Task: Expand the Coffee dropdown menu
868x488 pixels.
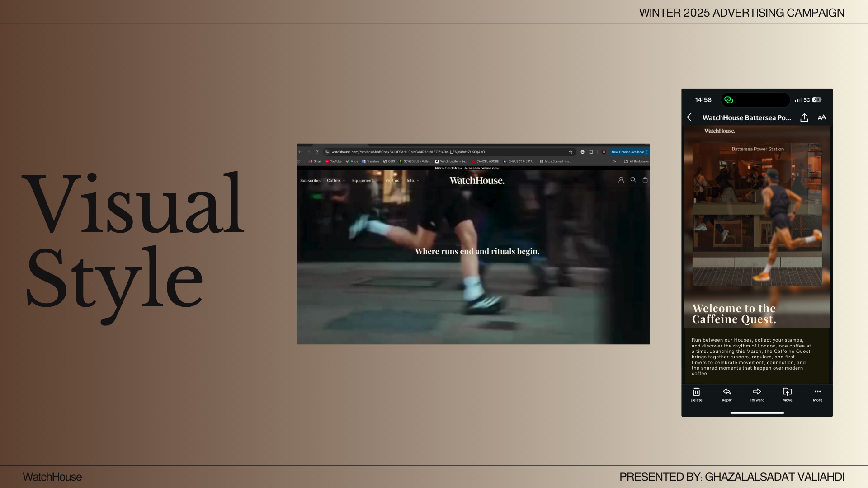Action: click(x=335, y=181)
